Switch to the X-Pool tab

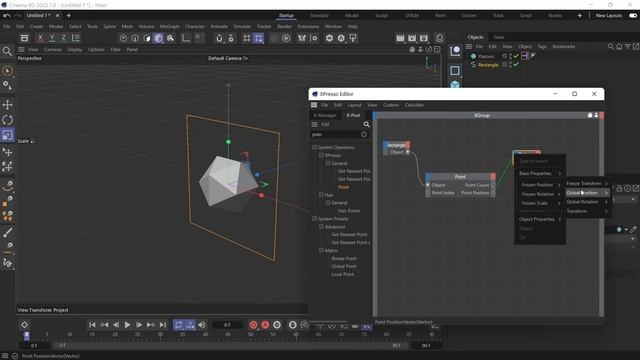click(x=353, y=116)
